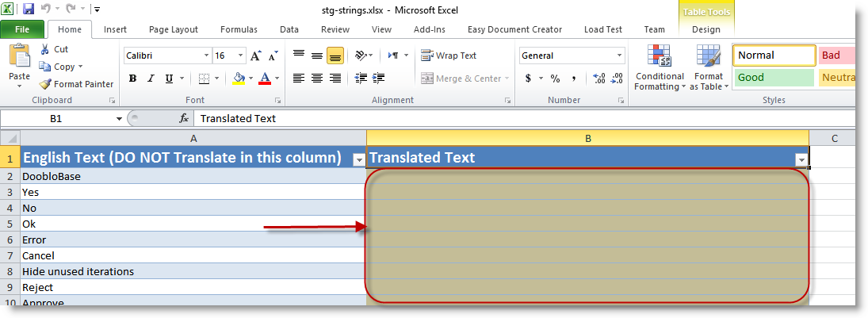Image resolution: width=868 pixels, height=318 pixels.
Task: Select column B header
Action: click(587, 138)
